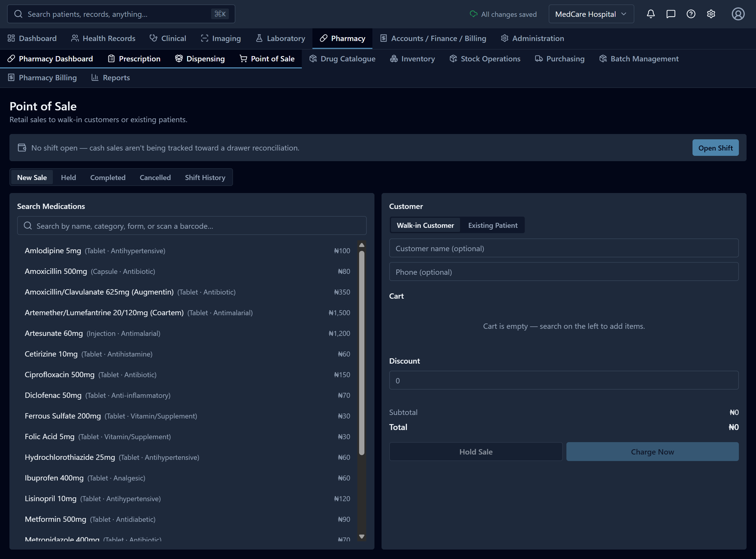
Task: Select Metformin 500mg tablet row
Action: pos(187,519)
